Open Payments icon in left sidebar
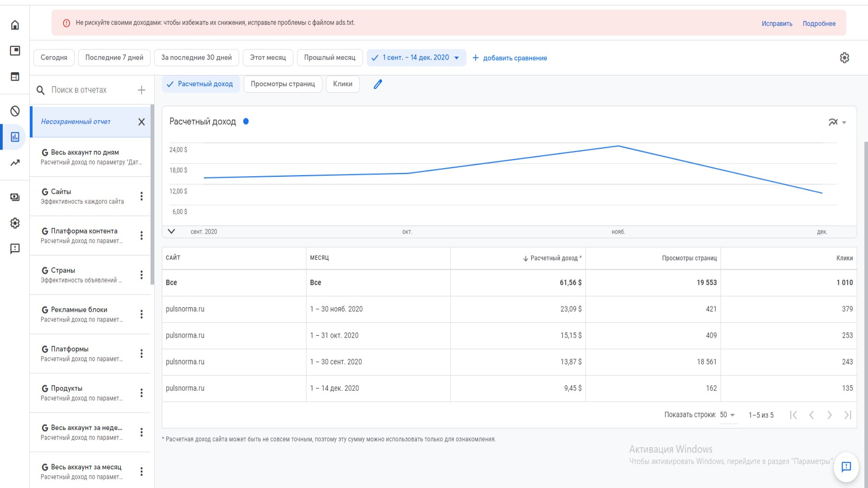 coord(15,197)
